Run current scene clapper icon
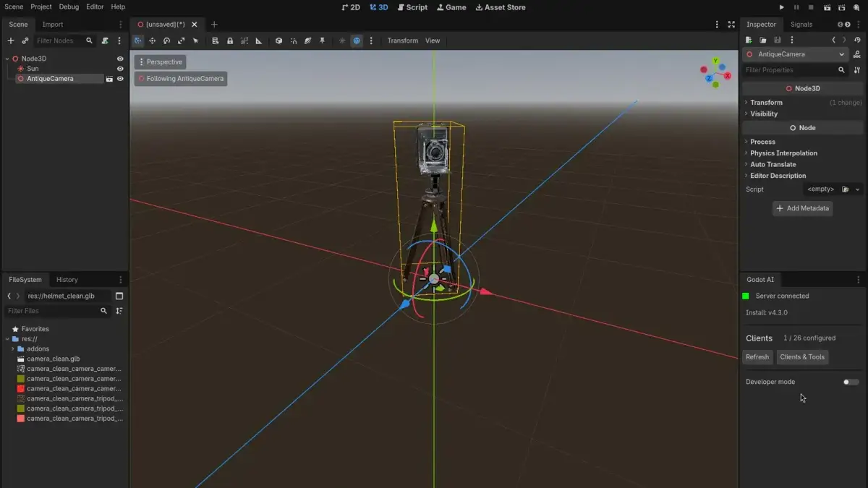The width and height of the screenshot is (868, 488). coord(827,7)
